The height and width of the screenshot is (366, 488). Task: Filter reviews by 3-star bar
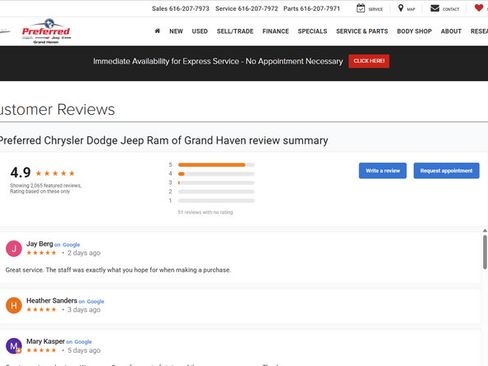216,183
